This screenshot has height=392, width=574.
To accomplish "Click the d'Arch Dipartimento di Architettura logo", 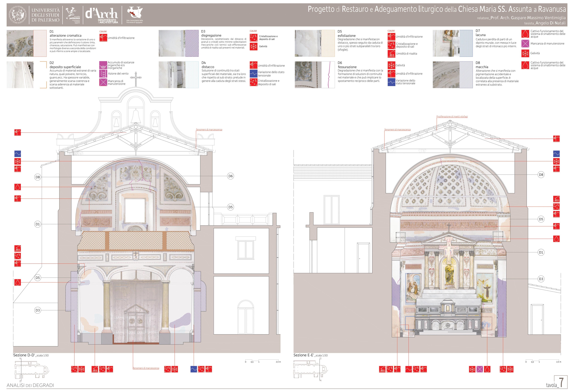I will [102, 15].
